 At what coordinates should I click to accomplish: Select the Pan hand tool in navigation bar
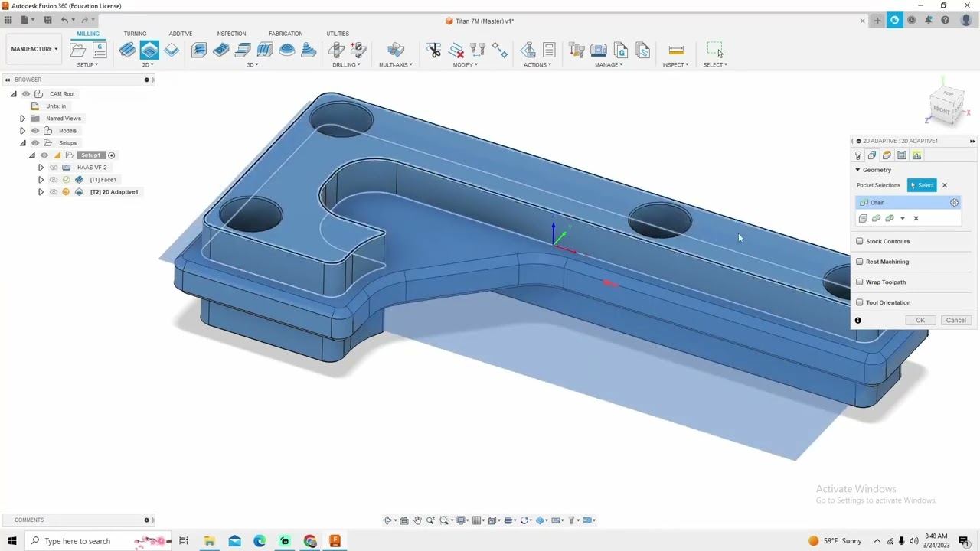coord(417,520)
